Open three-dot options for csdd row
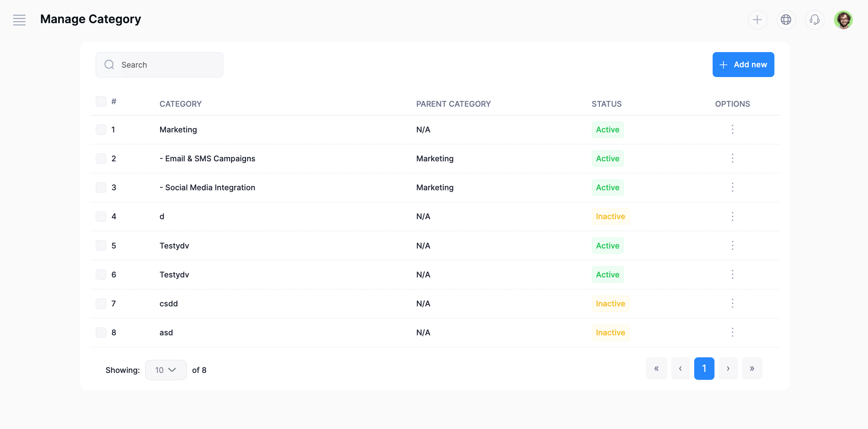This screenshot has width=868, height=429. (x=732, y=303)
